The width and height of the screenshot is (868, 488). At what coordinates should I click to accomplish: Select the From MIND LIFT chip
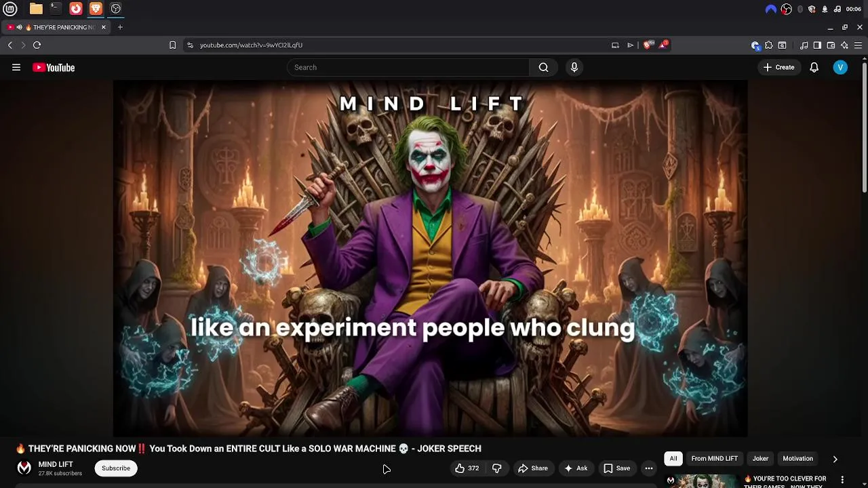click(x=714, y=459)
